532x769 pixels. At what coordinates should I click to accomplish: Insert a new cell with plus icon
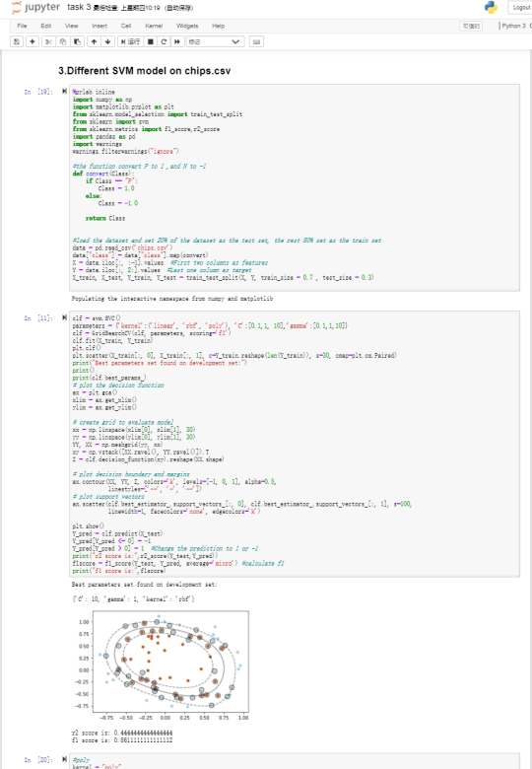[x=33, y=41]
